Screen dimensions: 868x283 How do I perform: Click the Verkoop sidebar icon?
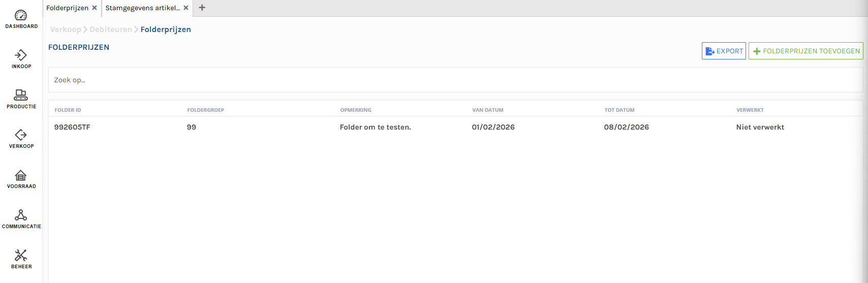click(x=21, y=135)
